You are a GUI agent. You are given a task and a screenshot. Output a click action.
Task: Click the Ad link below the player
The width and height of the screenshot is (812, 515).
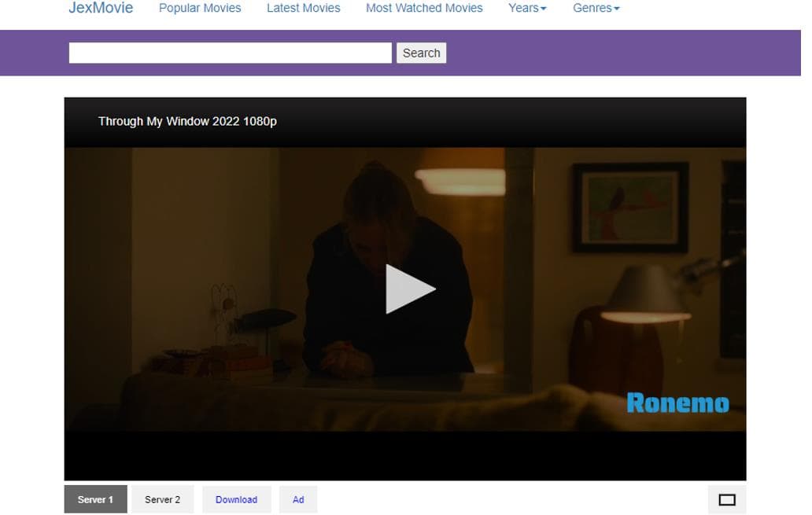(298, 499)
